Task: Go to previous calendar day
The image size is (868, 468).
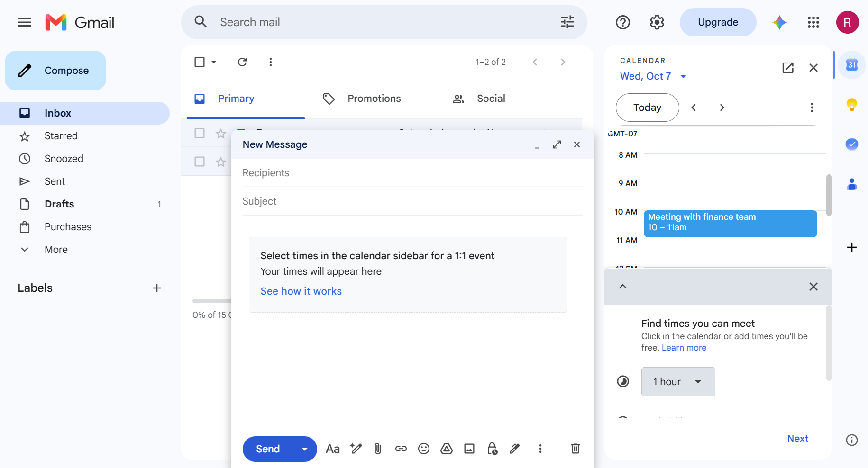Action: tap(694, 108)
